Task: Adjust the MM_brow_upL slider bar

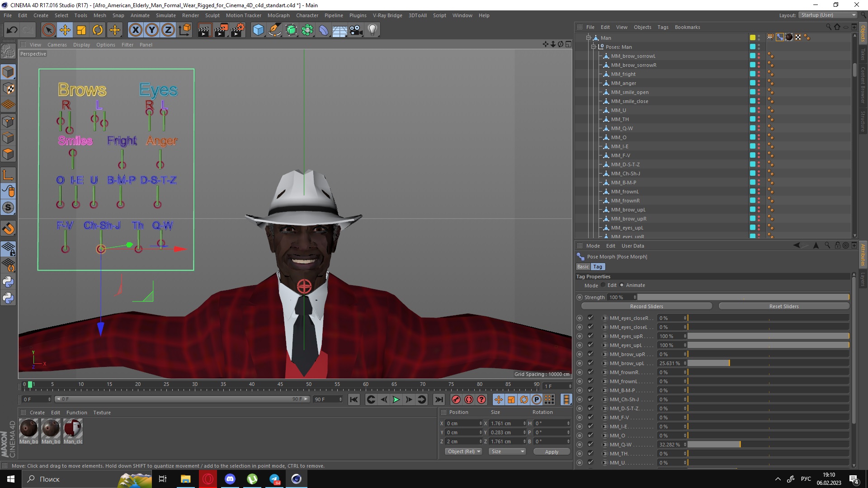Action: pos(768,363)
